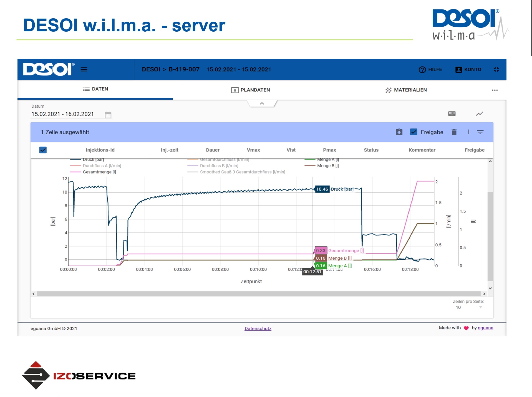
Task: Click the chart panel scroll down arrow
Action: tap(490, 288)
